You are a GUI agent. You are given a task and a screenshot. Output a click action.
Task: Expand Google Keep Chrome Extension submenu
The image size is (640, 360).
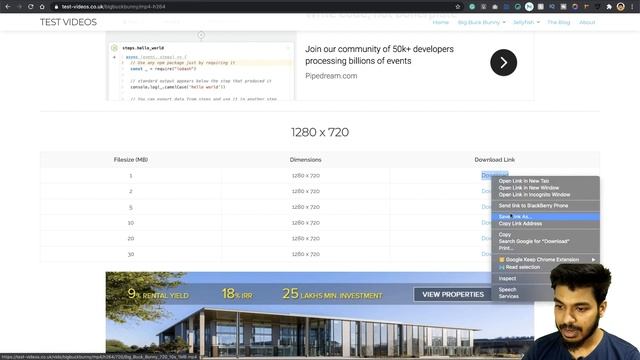point(546,260)
